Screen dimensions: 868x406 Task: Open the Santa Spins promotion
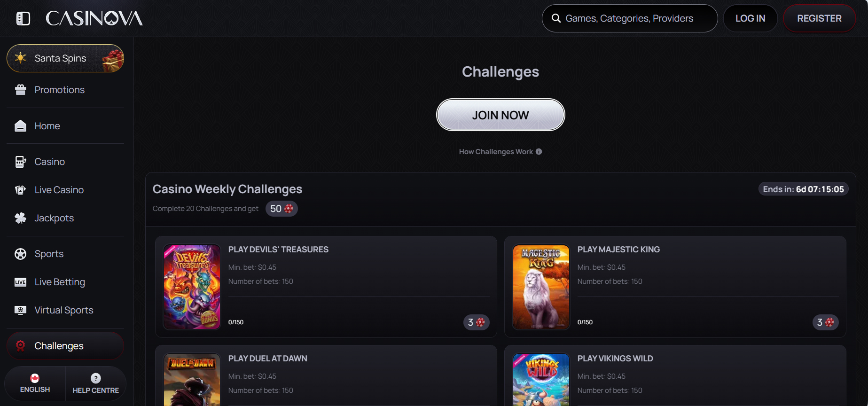point(65,58)
